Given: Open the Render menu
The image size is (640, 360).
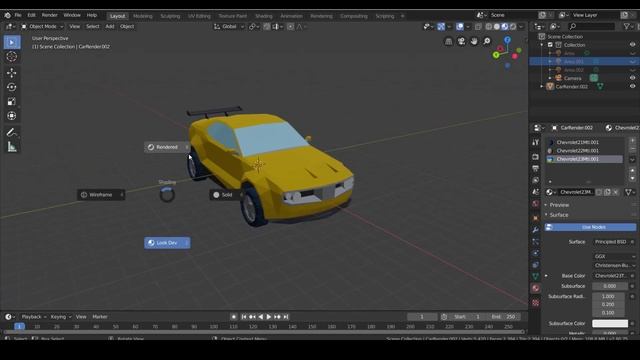Looking at the screenshot, I should point(50,15).
